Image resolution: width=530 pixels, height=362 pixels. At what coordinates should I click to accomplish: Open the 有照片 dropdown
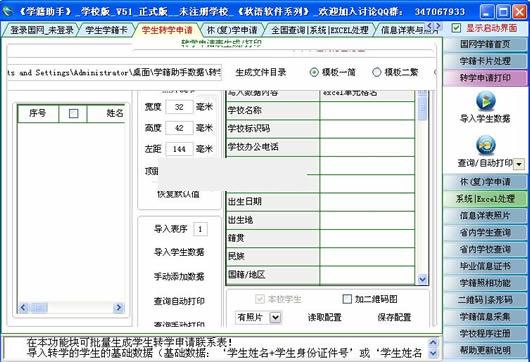click(275, 318)
